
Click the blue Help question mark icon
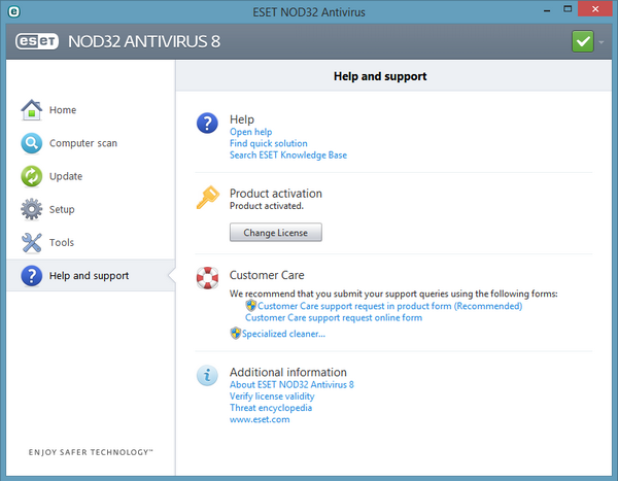point(207,123)
